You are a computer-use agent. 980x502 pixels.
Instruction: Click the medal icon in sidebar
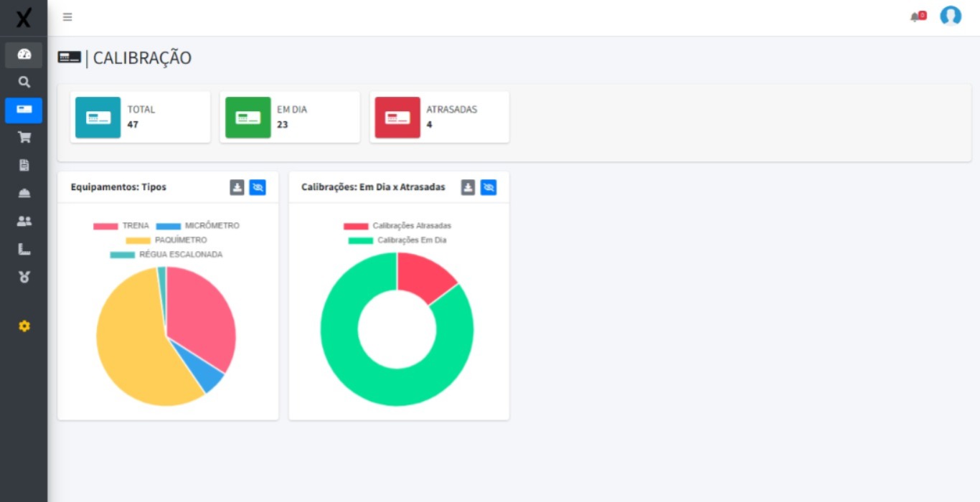24,277
